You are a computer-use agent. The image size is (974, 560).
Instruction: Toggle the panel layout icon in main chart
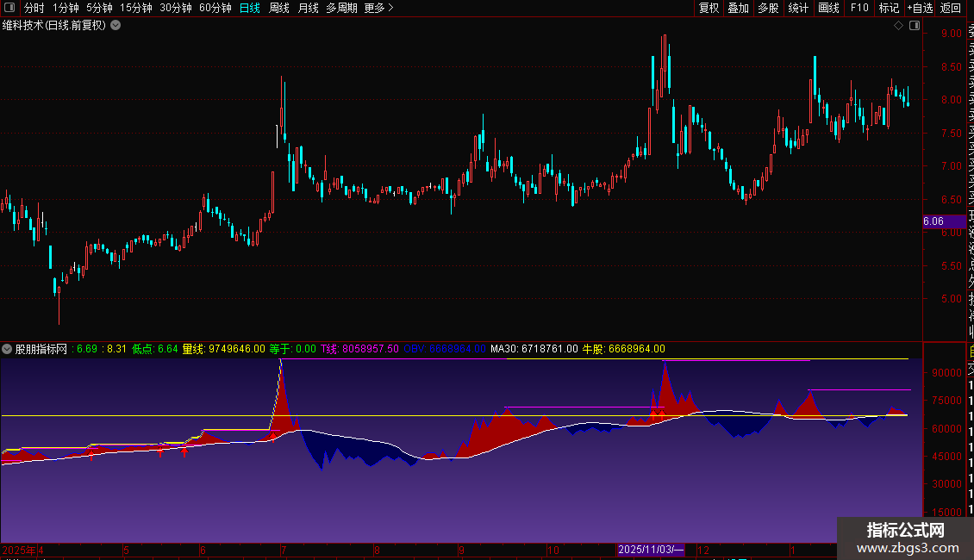coord(915,26)
